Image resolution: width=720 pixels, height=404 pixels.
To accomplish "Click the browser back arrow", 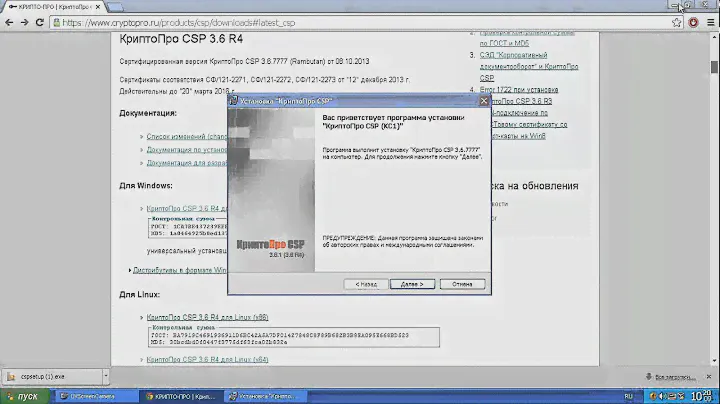I will pyautogui.click(x=9, y=21).
